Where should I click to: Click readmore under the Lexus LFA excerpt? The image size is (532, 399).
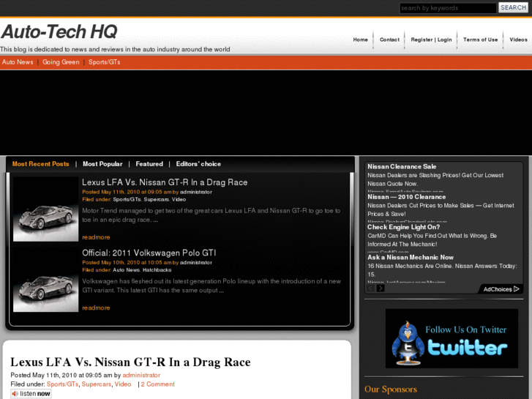click(x=96, y=237)
